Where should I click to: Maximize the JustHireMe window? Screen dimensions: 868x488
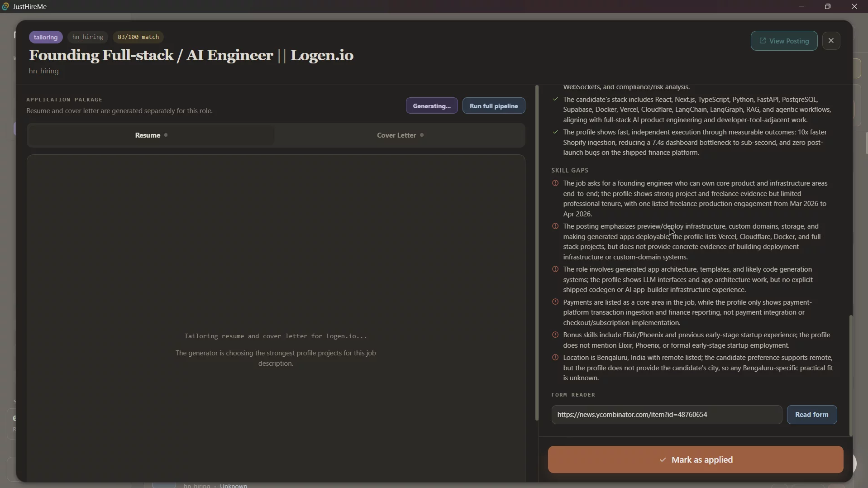click(x=828, y=7)
